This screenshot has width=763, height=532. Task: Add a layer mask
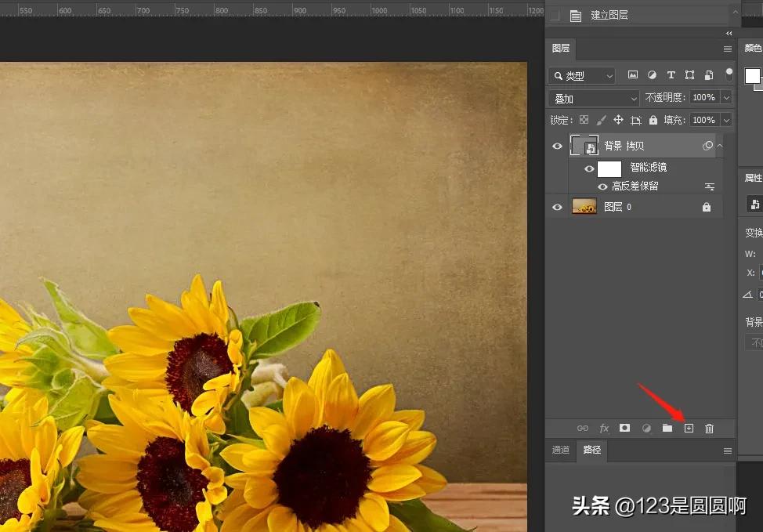click(x=624, y=429)
